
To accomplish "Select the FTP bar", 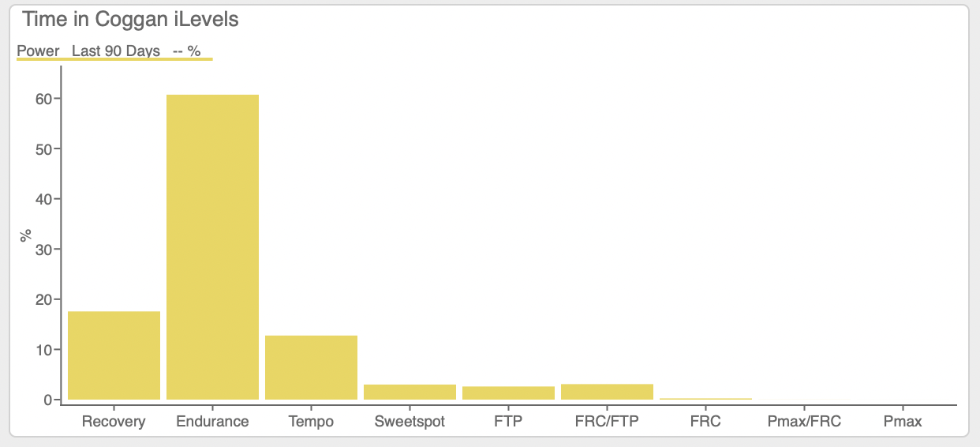I will tap(508, 393).
